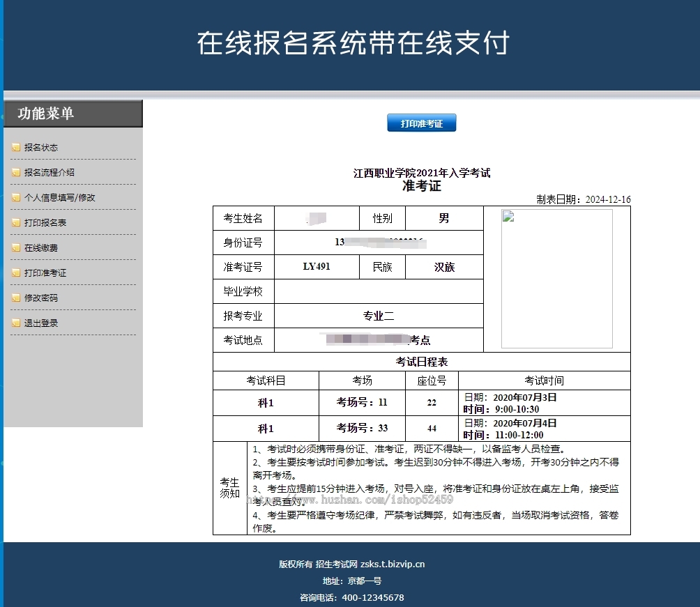Click the 考场号：33 cell
Viewport: 700px width, 607px height.
362,428
